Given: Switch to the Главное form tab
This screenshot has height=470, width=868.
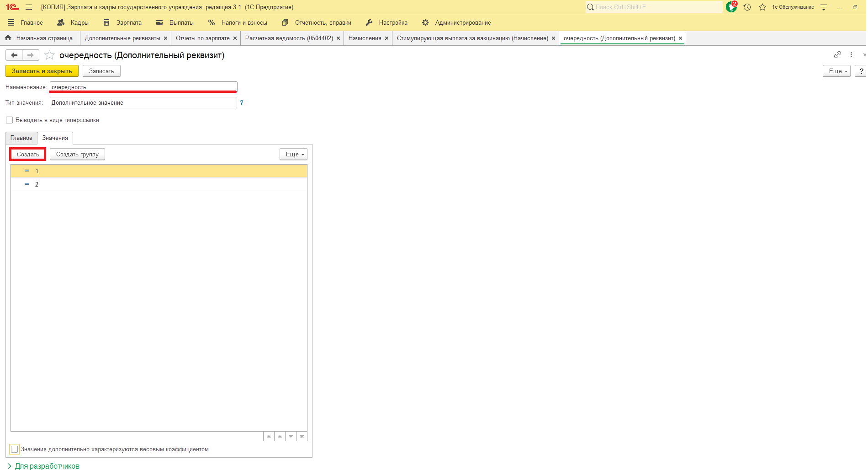Looking at the screenshot, I should click(21, 138).
